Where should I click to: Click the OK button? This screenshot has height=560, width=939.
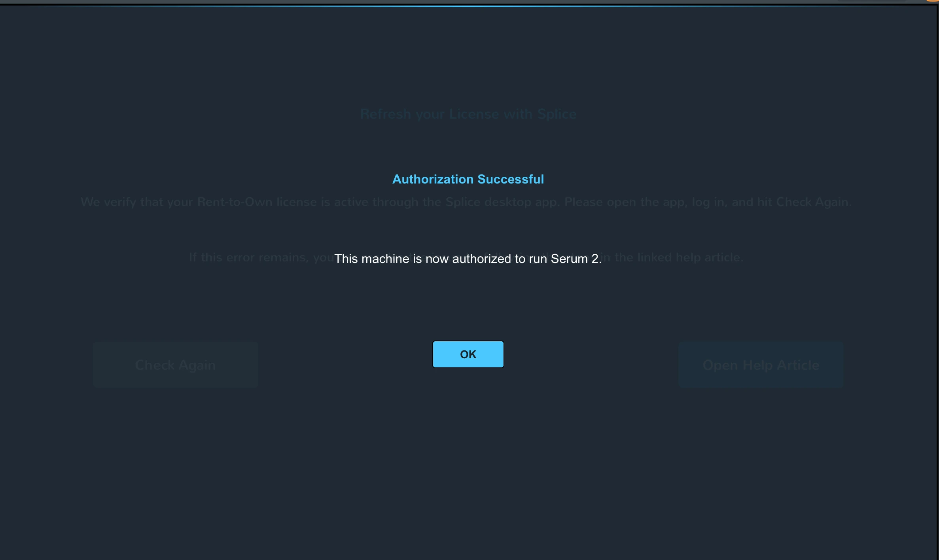[x=468, y=354]
